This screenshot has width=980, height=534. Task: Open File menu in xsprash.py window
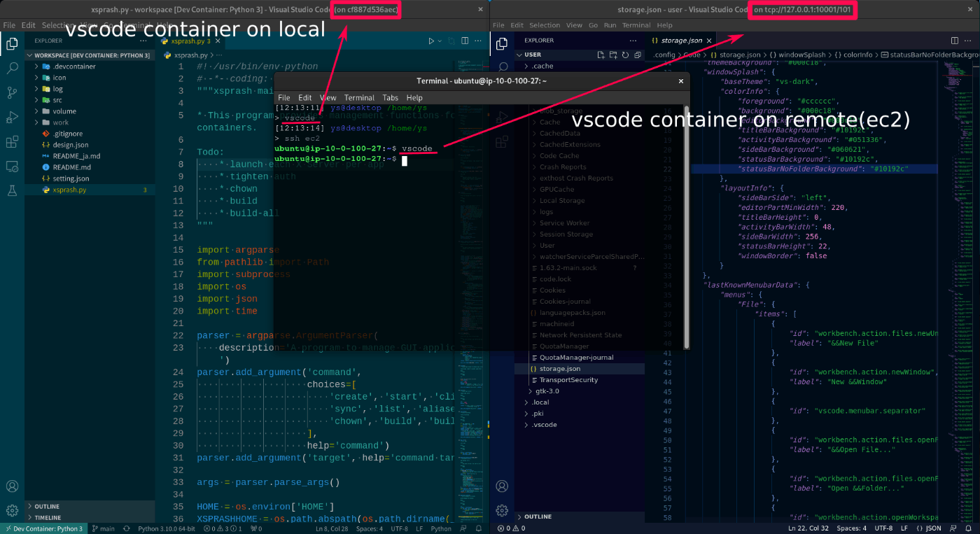coord(9,25)
